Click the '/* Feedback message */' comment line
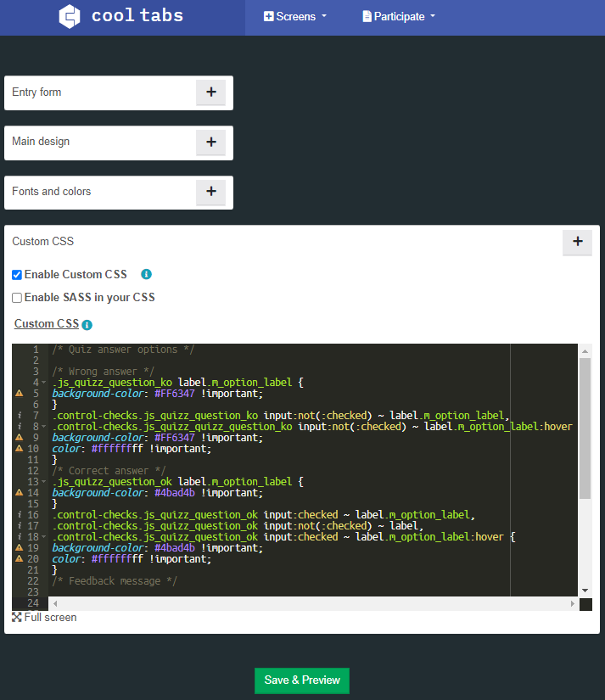This screenshot has height=700, width=605. 115,581
